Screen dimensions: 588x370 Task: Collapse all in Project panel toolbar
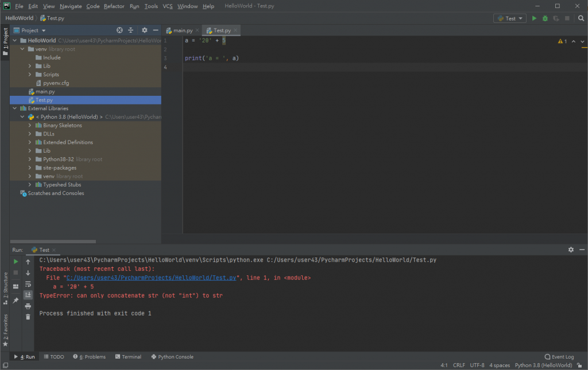(x=130, y=30)
